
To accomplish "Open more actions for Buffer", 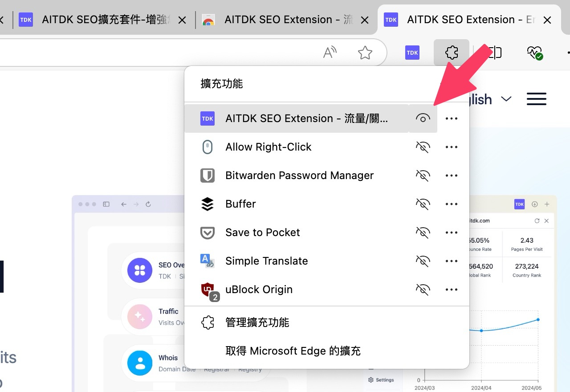I will tap(452, 204).
